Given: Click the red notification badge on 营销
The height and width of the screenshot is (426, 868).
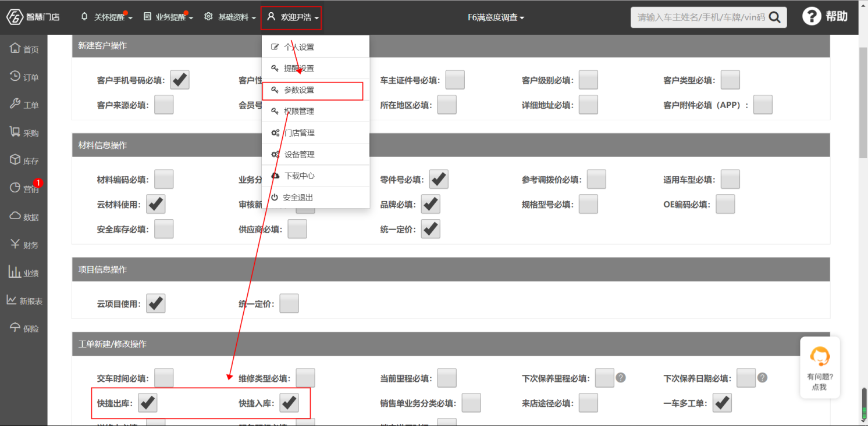Looking at the screenshot, I should (x=38, y=183).
